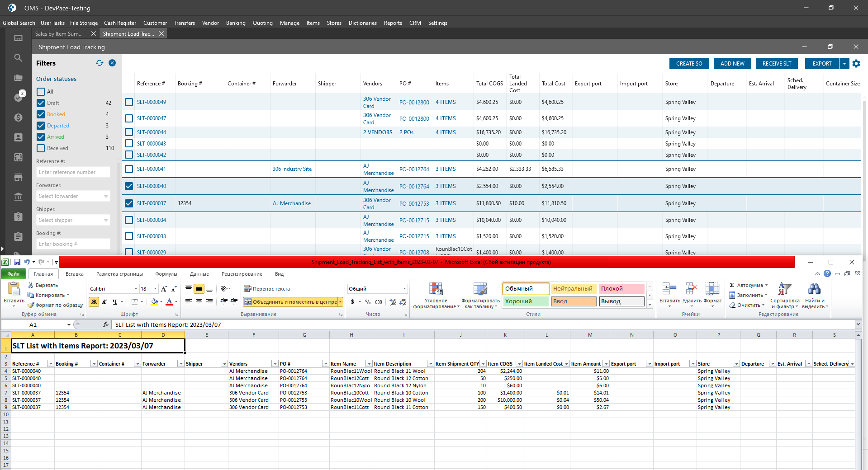868x470 pixels.
Task: Click the Excel Save icon
Action: pyautogui.click(x=17, y=262)
